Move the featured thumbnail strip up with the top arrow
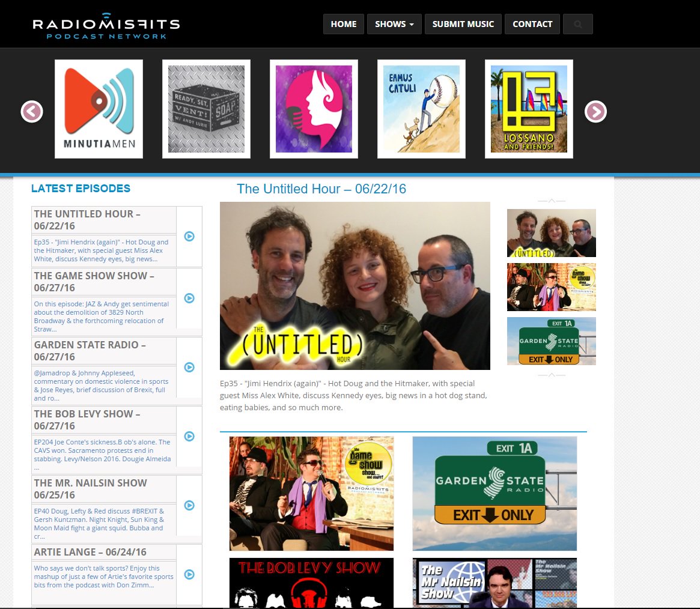The image size is (700, 609). point(552,201)
